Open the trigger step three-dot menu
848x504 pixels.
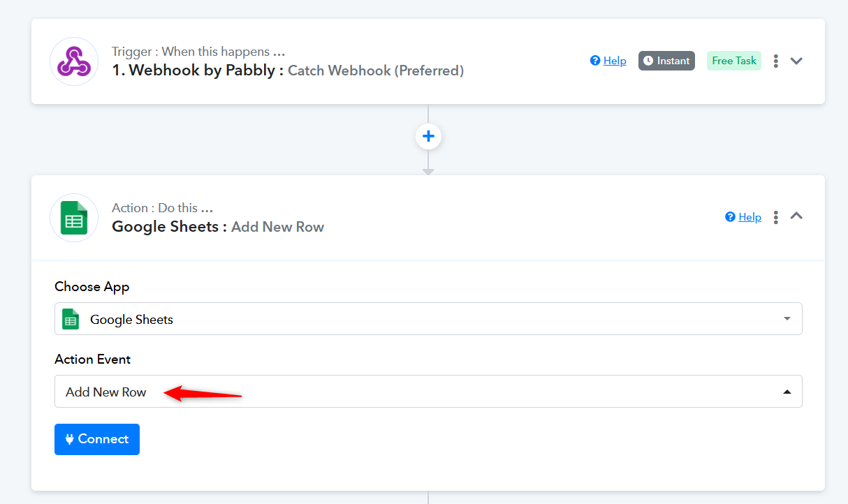point(775,61)
